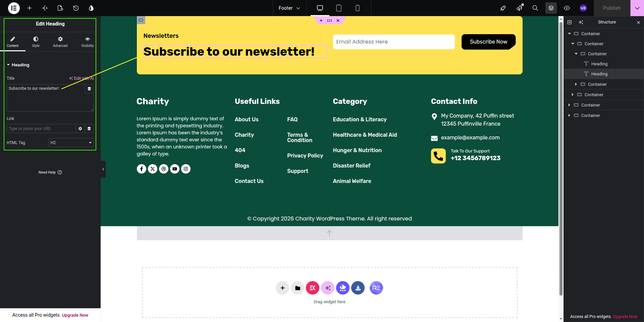Open the history clock icon
This screenshot has height=322, width=644.
click(76, 8)
